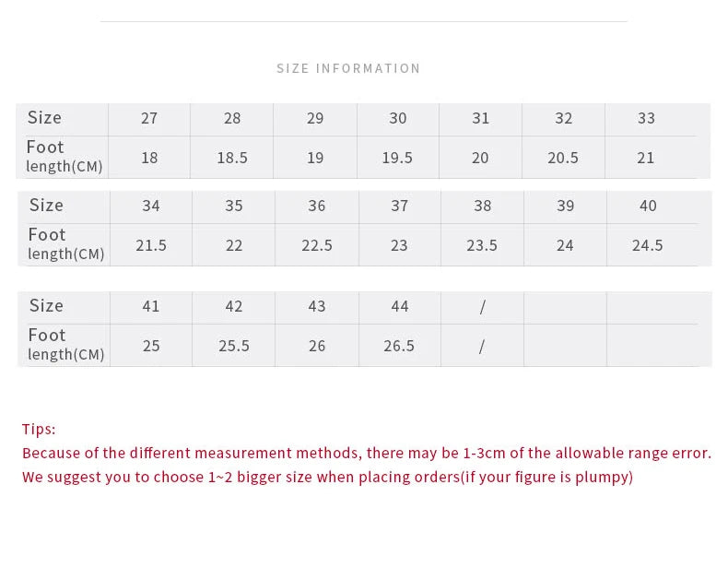The width and height of the screenshot is (728, 567).
Task: Click the size 30 cell
Action: 398,118
